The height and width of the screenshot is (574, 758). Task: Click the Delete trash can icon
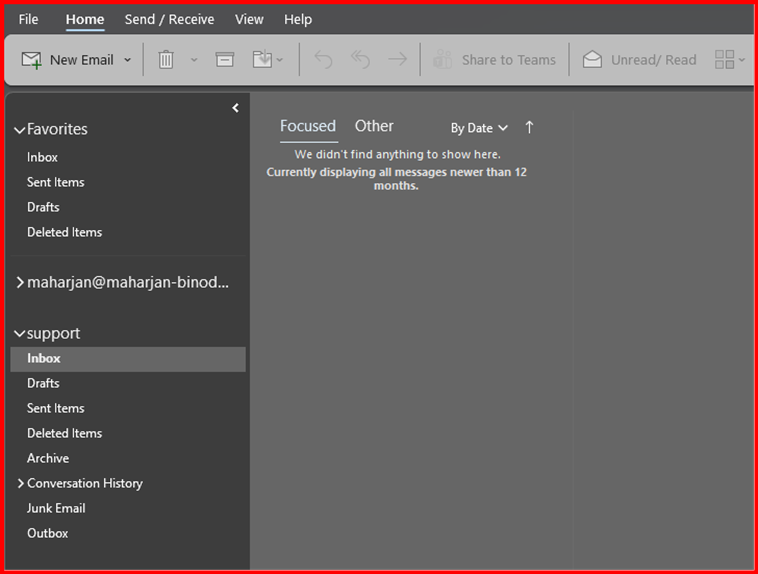click(x=166, y=60)
